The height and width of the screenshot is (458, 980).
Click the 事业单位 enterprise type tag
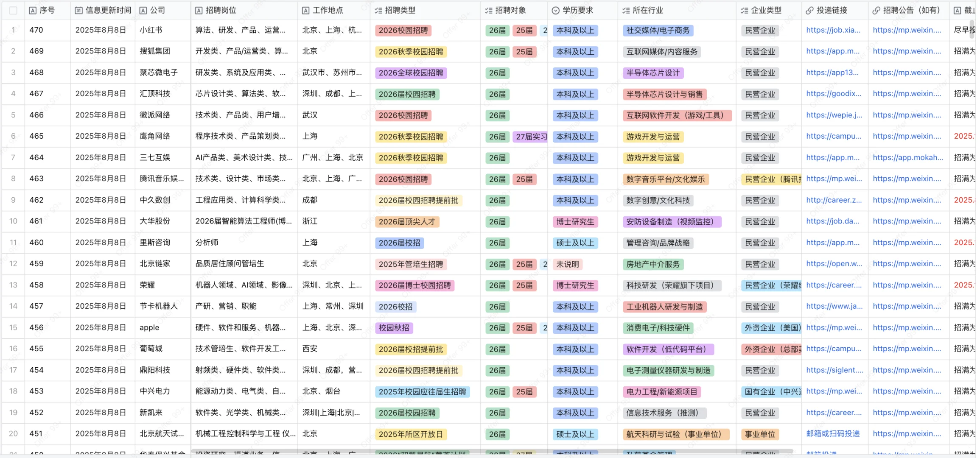pos(760,434)
